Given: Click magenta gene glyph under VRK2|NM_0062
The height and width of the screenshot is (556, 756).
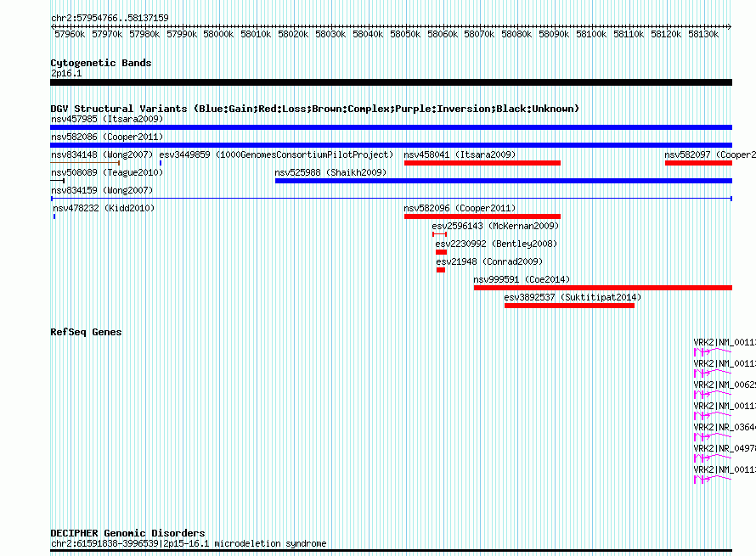Looking at the screenshot, I should click(x=713, y=394).
